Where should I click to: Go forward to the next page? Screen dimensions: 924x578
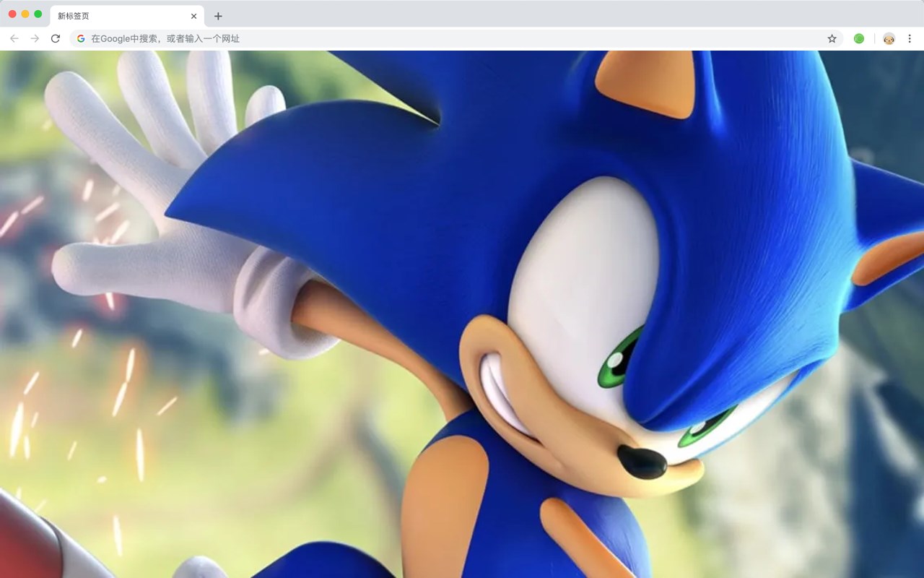(35, 38)
